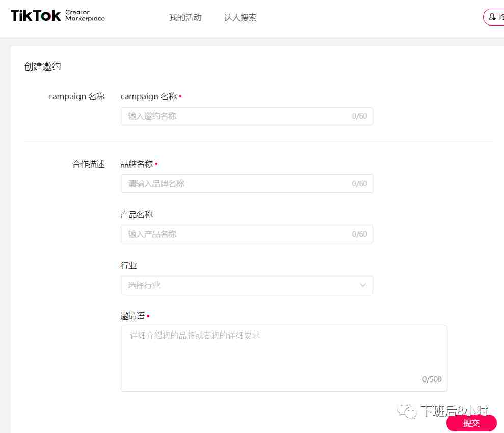Open the 我的活动 tab
This screenshot has width=504, height=433.
[x=185, y=17]
